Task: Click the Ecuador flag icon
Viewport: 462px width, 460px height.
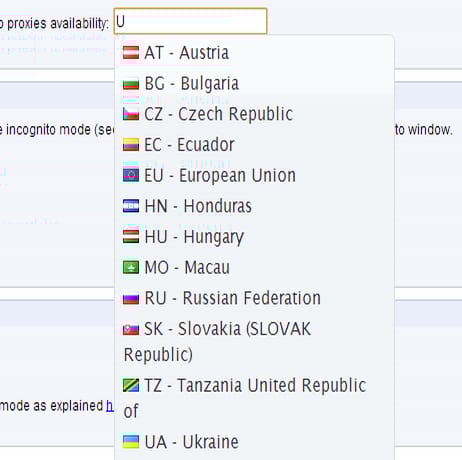Action: point(131,145)
